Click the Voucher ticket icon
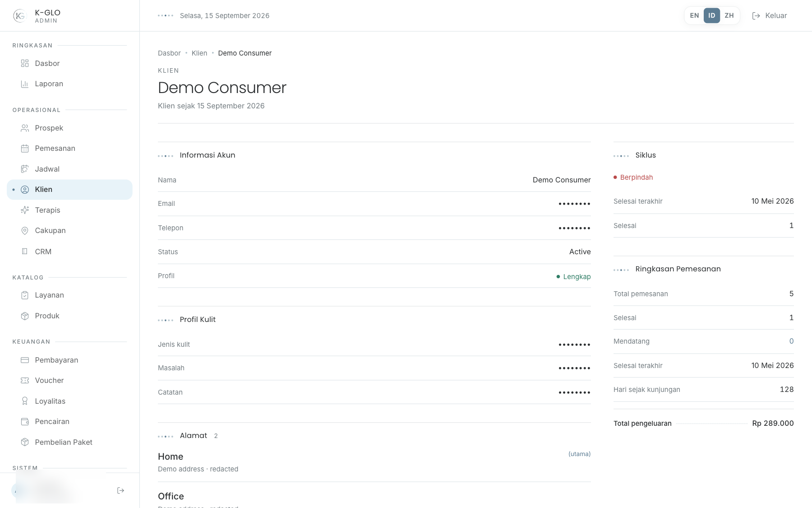Screen dimensions: 812x508 pos(25,381)
